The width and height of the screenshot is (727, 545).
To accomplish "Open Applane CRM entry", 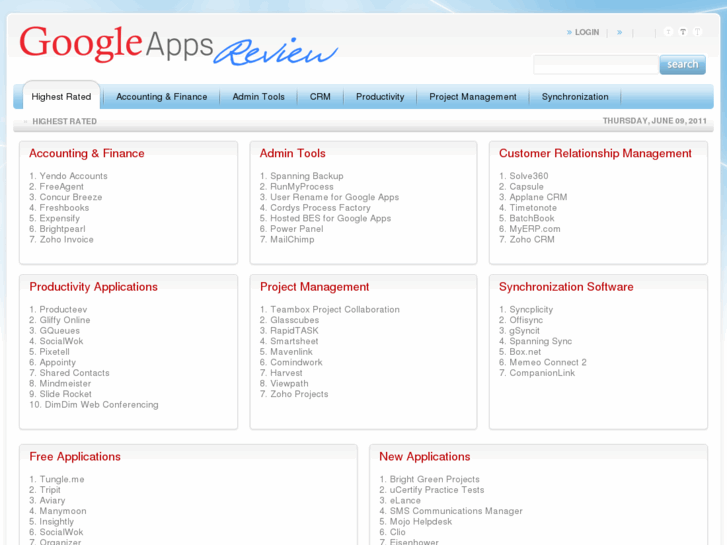I will [538, 197].
